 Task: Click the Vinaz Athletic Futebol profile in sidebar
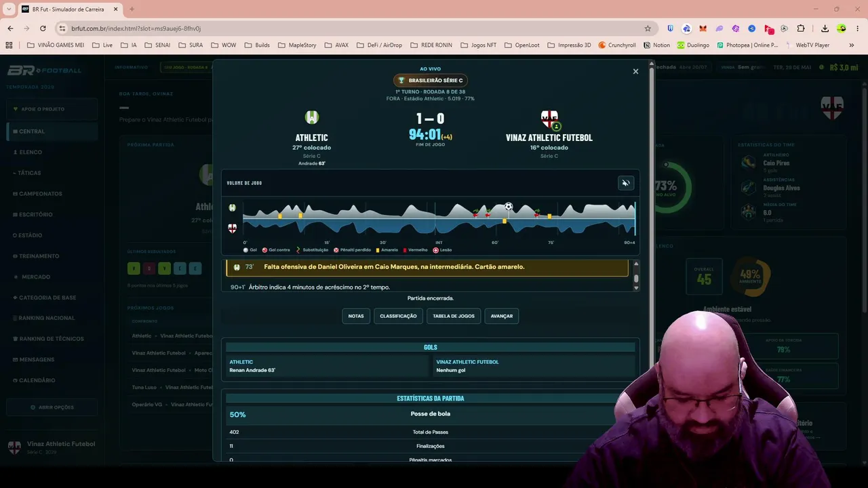pos(52,447)
